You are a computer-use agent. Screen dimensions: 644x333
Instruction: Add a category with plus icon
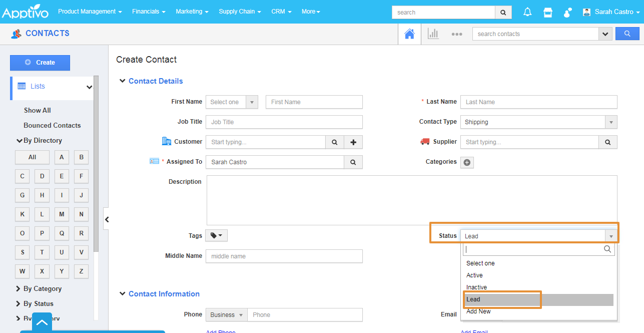pyautogui.click(x=467, y=162)
